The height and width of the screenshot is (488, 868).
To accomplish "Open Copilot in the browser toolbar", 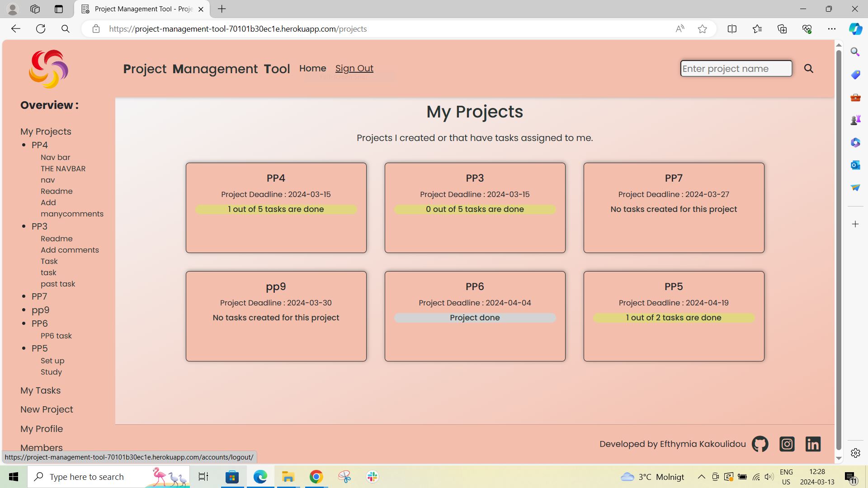I will (x=855, y=28).
